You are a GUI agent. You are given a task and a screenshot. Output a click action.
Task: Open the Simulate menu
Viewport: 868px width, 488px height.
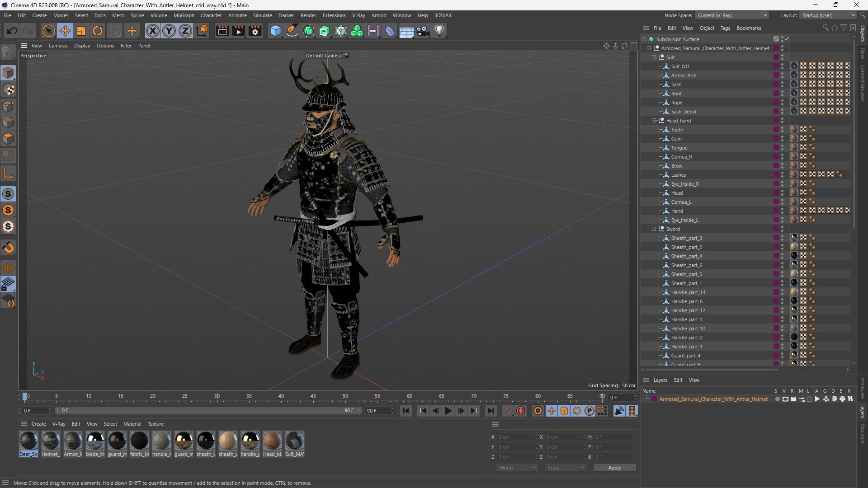click(x=262, y=15)
